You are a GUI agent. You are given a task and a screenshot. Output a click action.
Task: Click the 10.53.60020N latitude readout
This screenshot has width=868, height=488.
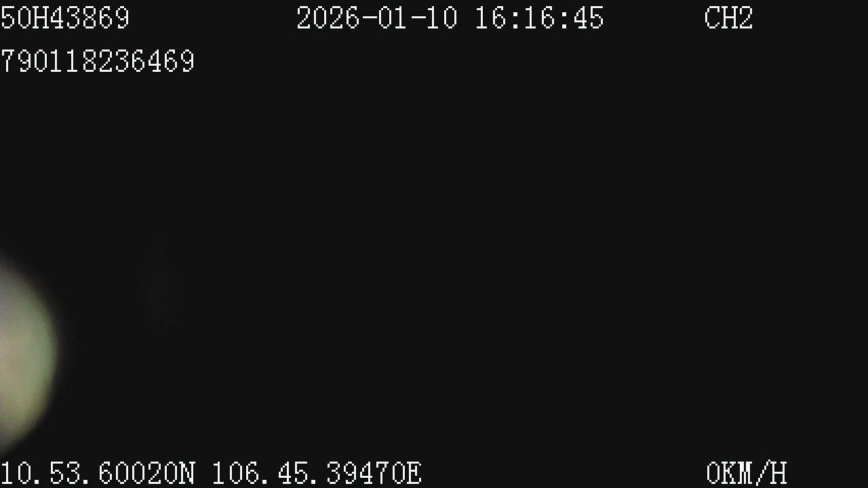point(98,473)
